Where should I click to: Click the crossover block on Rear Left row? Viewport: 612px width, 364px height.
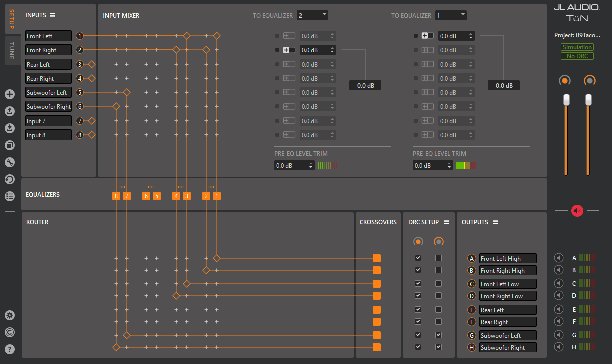coord(377,310)
